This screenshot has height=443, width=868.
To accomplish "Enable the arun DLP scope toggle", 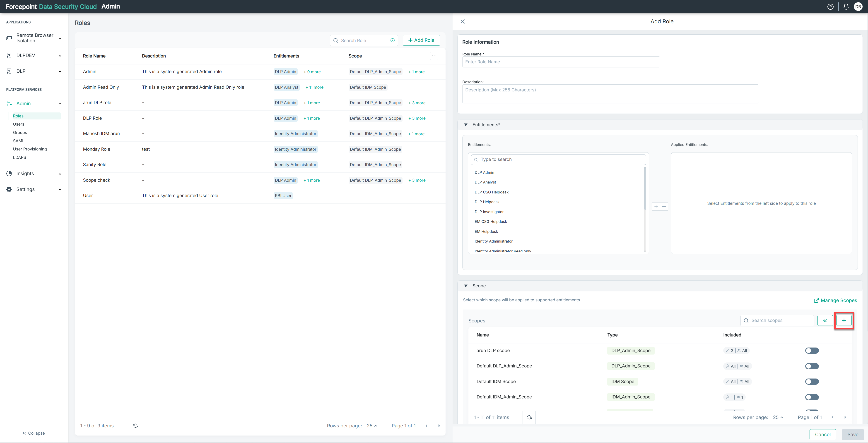I will click(x=812, y=351).
